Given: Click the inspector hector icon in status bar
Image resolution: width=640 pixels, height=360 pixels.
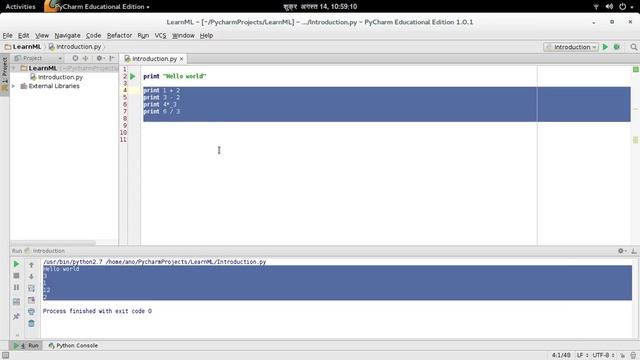Looking at the screenshot, I should coord(633,356).
